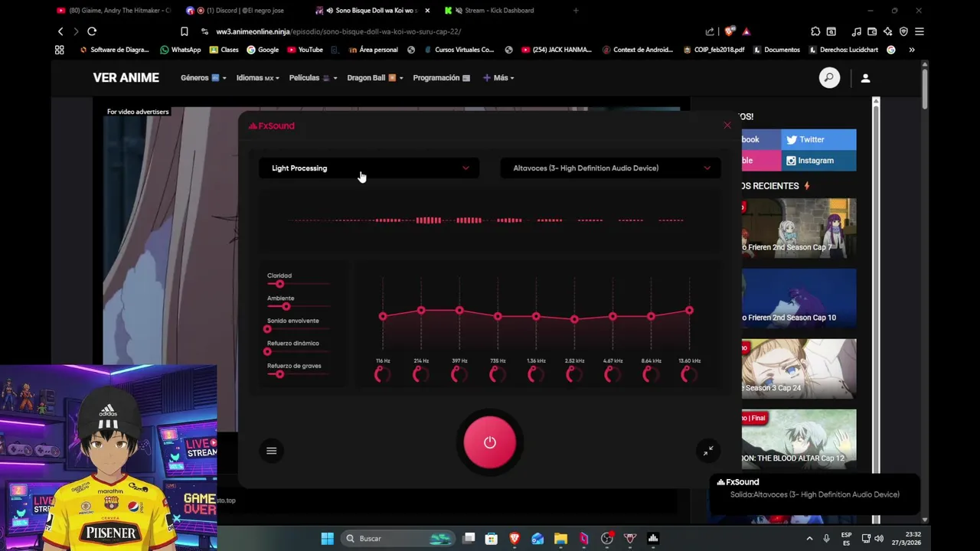Click the EQ gain handle above 13.60 kHz
Image resolution: width=980 pixels, height=551 pixels.
tap(689, 311)
